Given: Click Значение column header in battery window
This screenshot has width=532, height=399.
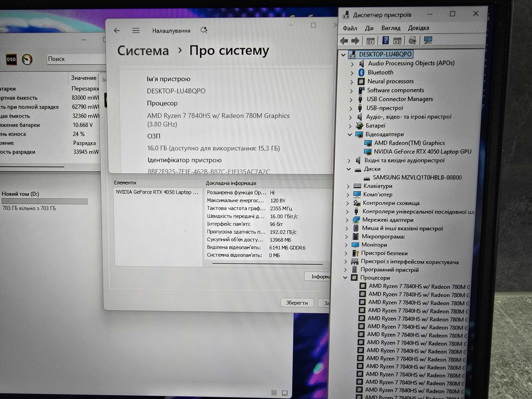Looking at the screenshot, I should pos(84,78).
